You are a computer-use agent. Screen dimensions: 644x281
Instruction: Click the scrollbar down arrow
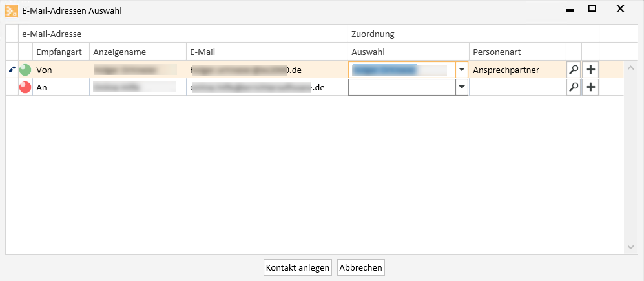tap(631, 247)
